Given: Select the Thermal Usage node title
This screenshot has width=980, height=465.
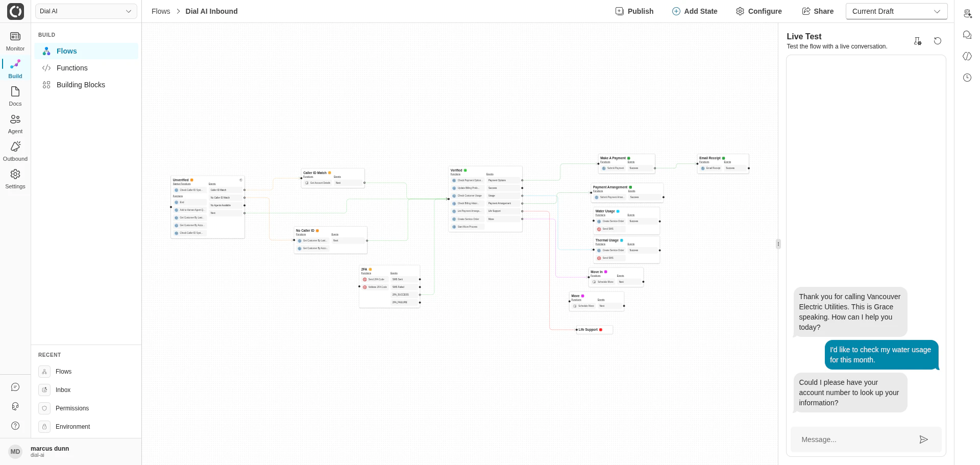Looking at the screenshot, I should pos(607,240).
